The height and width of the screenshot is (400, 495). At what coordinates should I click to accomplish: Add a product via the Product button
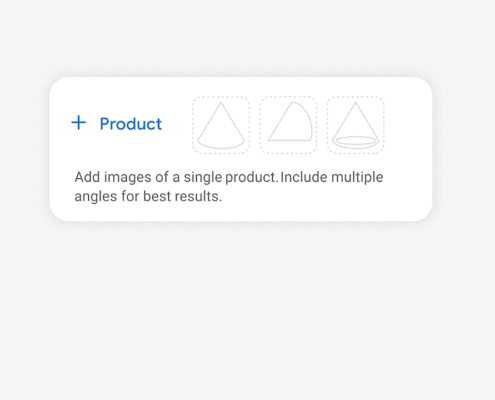(117, 123)
